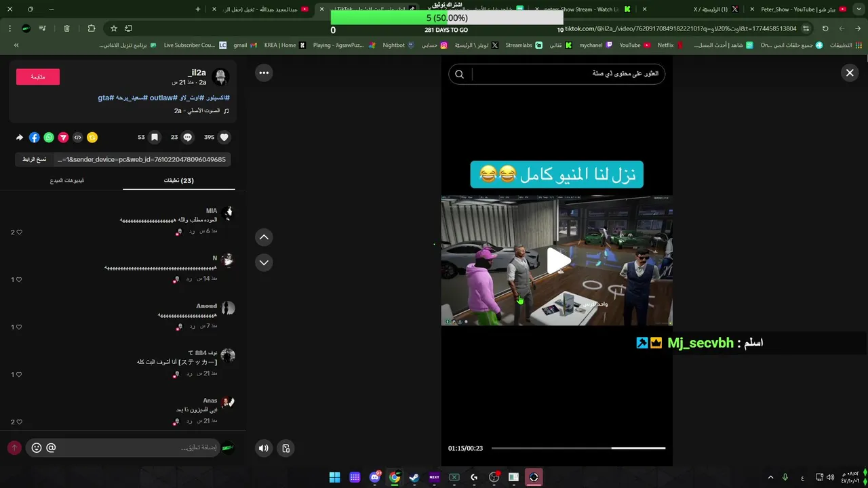Viewport: 868px width, 488px height.
Task: Click the #gta hashtag
Action: click(x=104, y=98)
